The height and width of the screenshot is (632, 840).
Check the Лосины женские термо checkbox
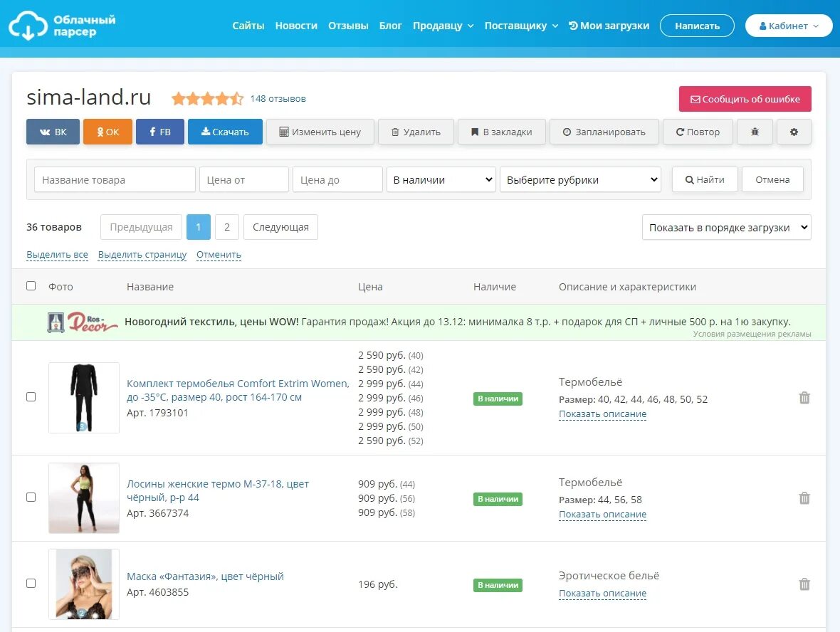tap(31, 497)
